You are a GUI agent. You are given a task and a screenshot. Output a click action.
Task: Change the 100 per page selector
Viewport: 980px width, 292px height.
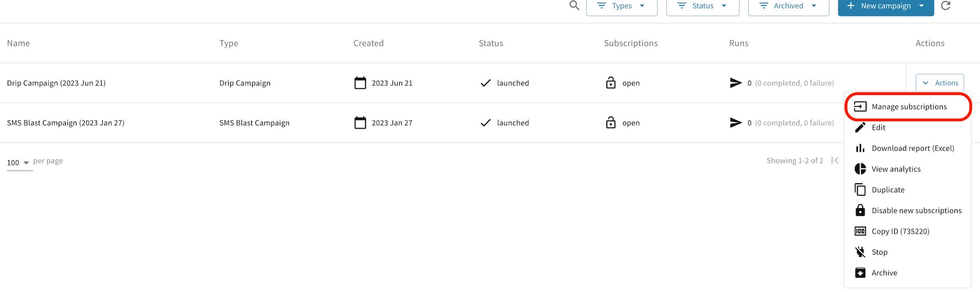click(18, 163)
